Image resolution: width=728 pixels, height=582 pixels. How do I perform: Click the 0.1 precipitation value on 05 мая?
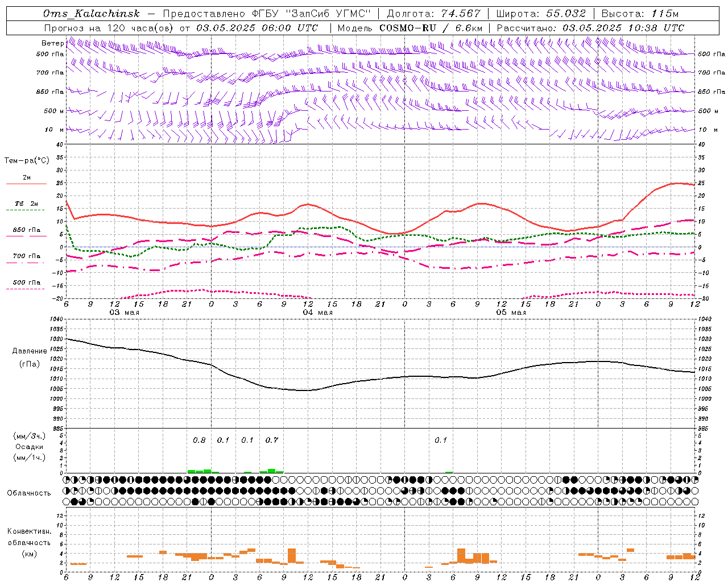pos(441,440)
